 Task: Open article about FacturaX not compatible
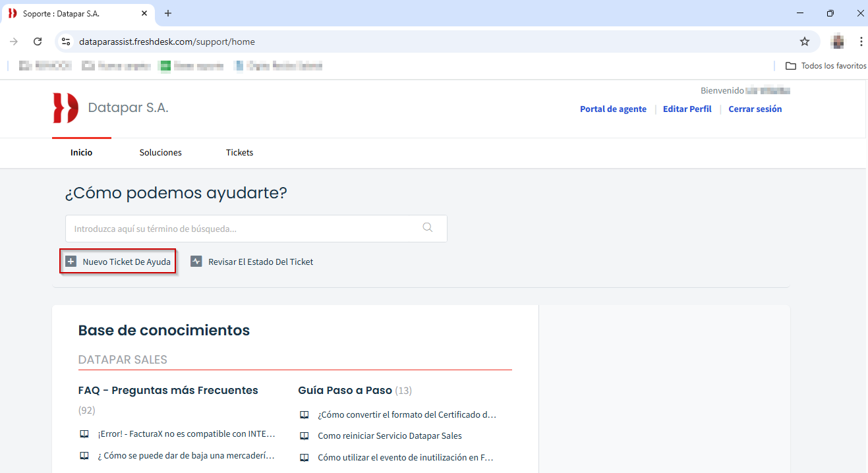[187, 434]
